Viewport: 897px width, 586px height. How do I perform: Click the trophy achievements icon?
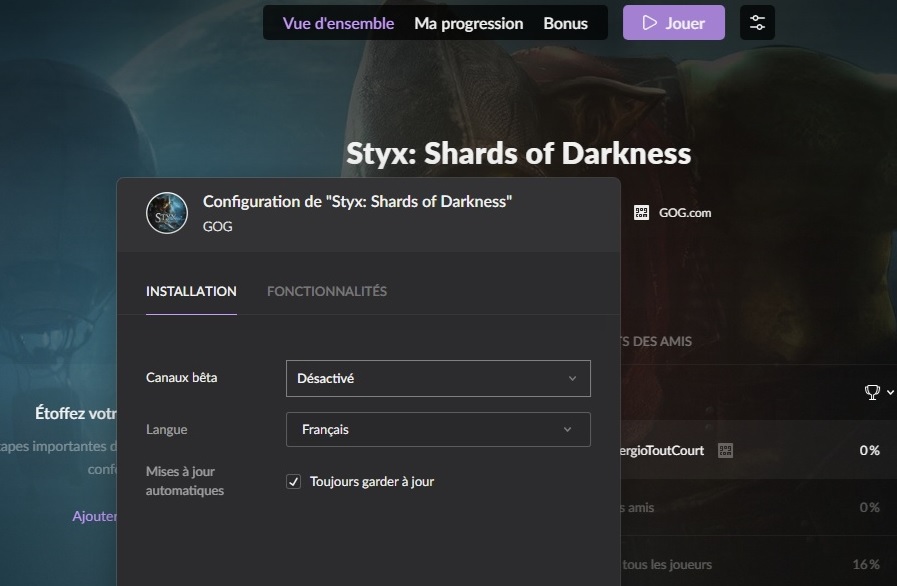(x=872, y=392)
